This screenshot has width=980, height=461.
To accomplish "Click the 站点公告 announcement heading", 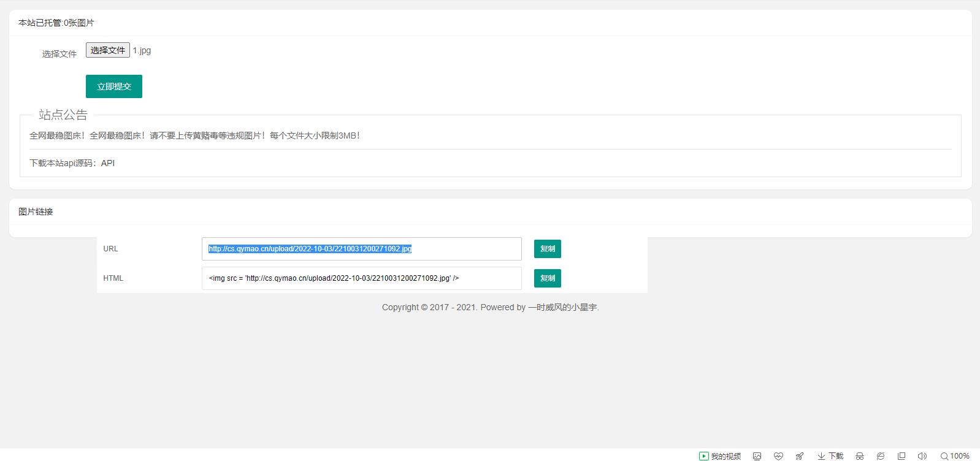I will pyautogui.click(x=63, y=115).
